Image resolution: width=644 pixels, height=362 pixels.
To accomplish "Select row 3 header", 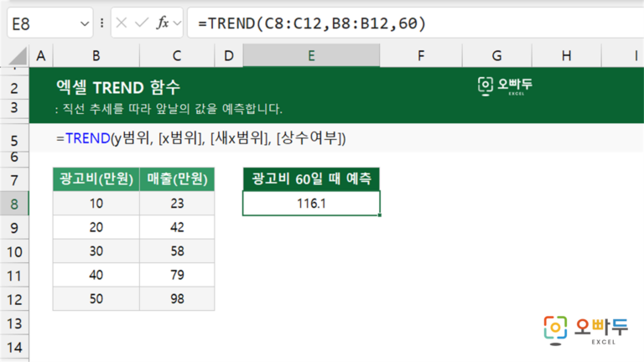I will tap(14, 108).
